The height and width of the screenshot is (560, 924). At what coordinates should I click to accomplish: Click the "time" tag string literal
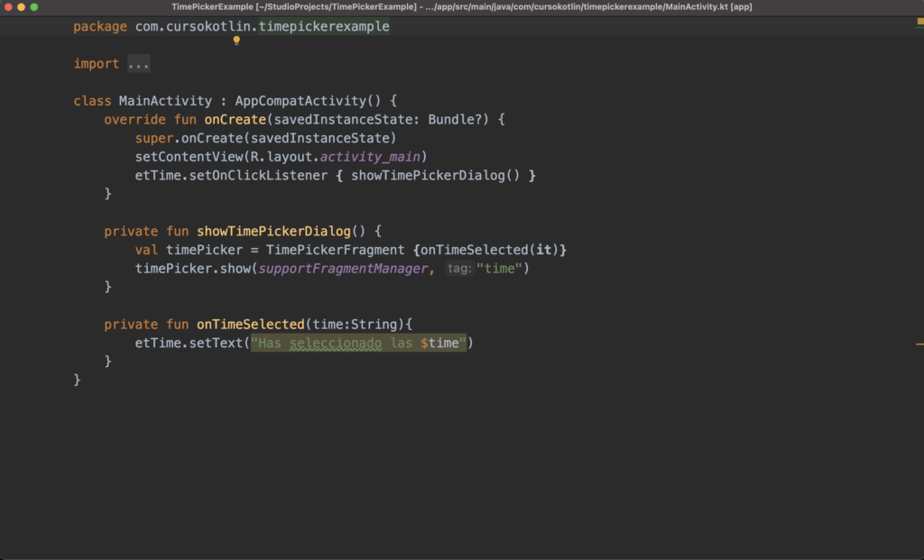tap(500, 268)
